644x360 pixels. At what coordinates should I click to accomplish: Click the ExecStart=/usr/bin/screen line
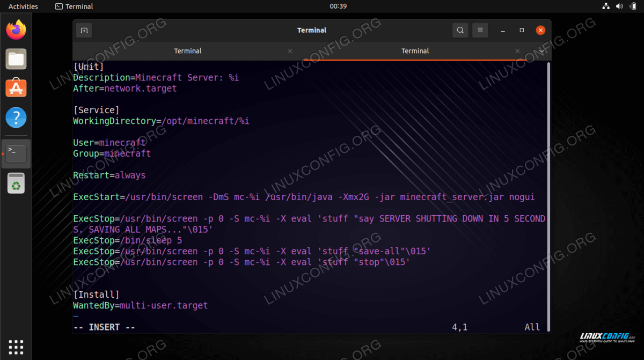point(304,197)
